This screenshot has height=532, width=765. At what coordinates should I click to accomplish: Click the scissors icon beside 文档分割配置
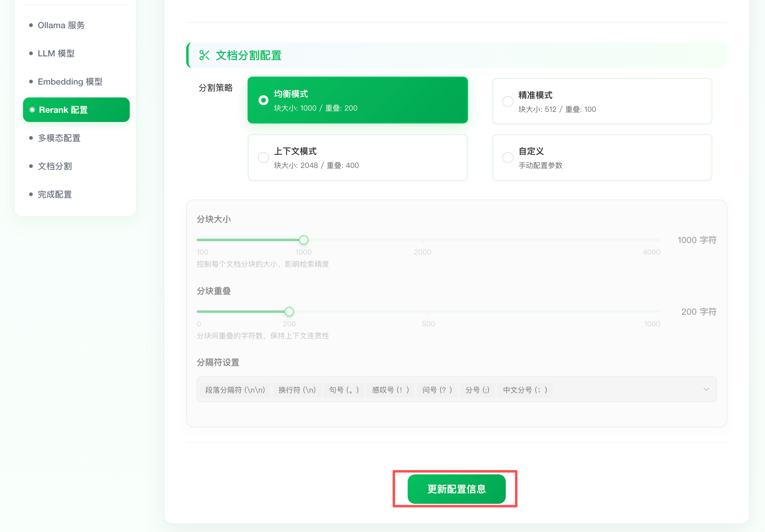(x=205, y=55)
